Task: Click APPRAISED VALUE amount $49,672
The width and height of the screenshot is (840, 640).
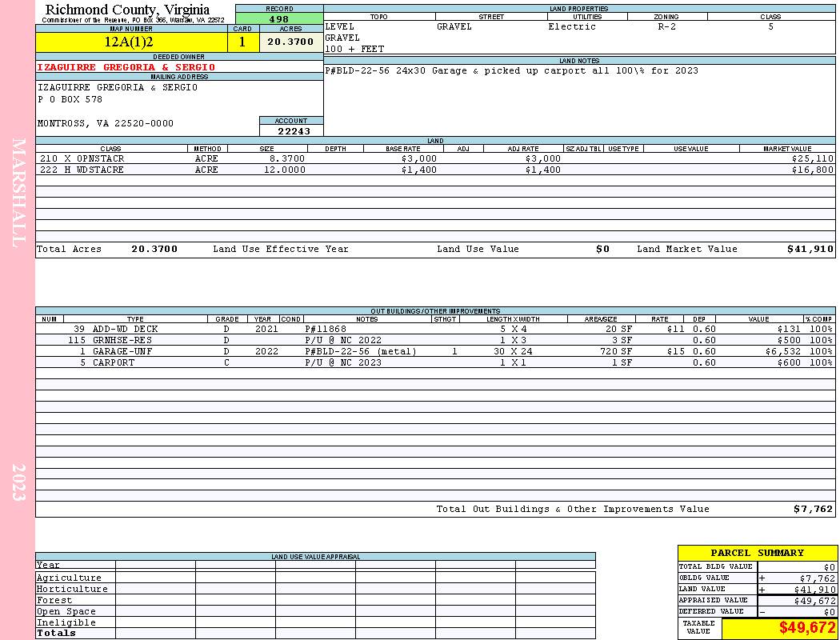Action: pos(814,601)
